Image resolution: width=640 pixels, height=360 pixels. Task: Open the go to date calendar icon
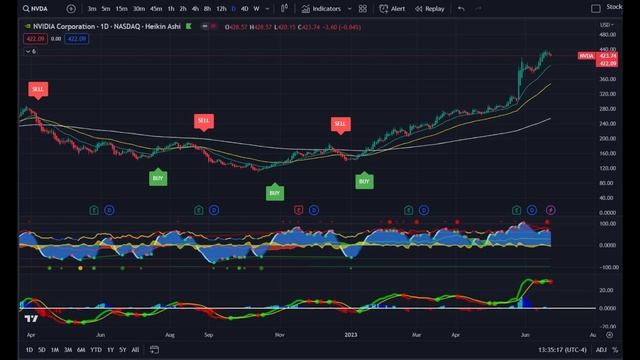click(x=154, y=349)
